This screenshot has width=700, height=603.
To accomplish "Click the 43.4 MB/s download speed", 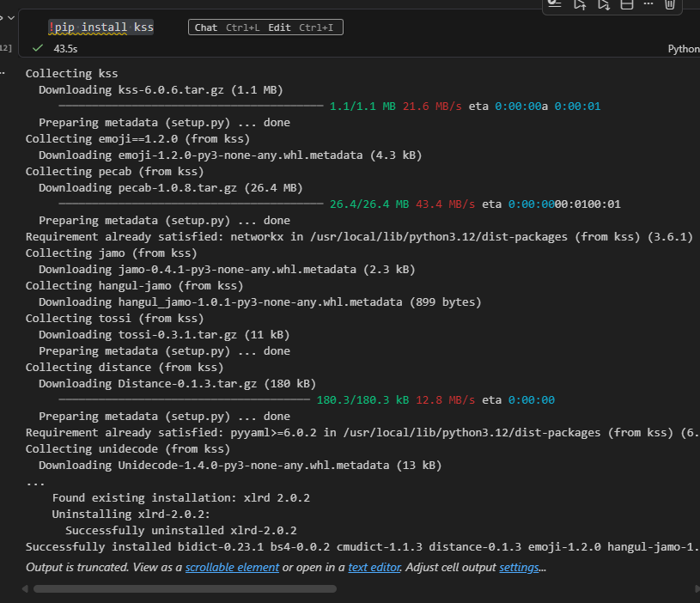I will pyautogui.click(x=445, y=204).
